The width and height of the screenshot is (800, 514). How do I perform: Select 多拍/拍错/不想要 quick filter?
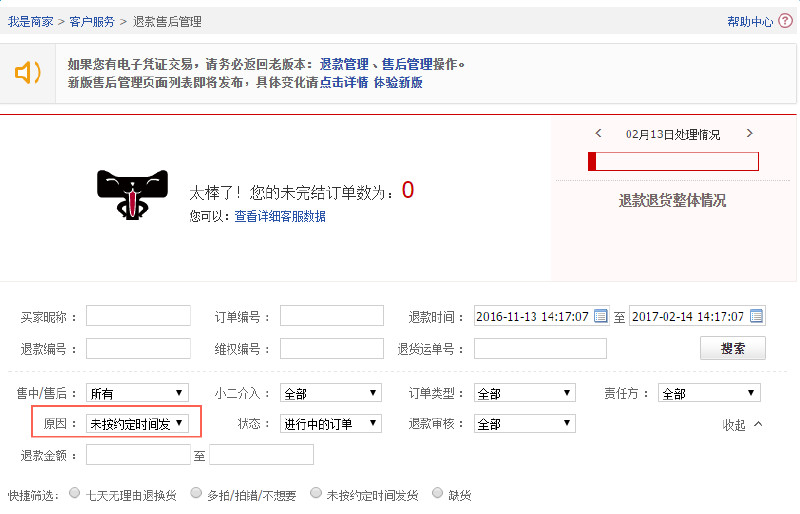click(197, 494)
